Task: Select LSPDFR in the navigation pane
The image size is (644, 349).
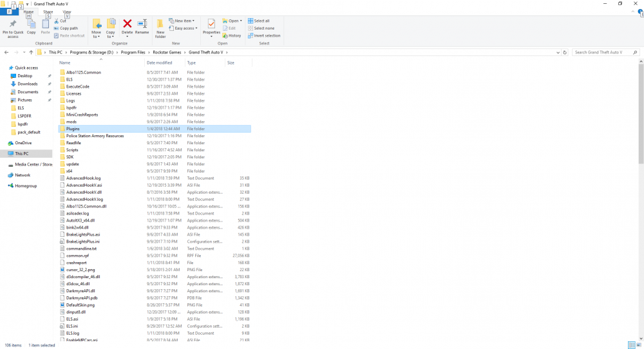Action: click(x=24, y=116)
